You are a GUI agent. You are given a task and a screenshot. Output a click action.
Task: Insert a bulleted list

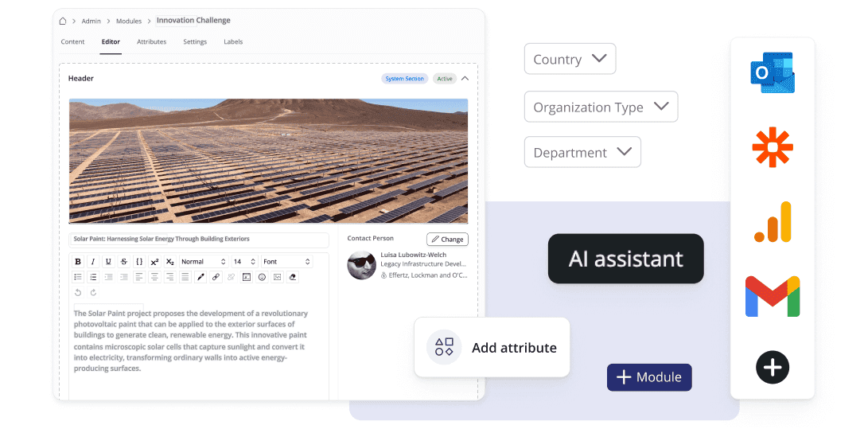point(78,277)
